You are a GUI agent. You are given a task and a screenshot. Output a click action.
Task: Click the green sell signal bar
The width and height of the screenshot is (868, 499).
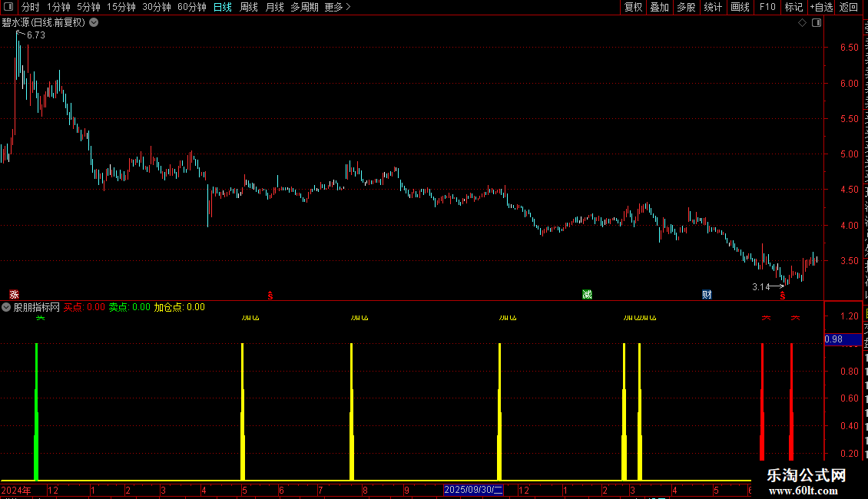pyautogui.click(x=37, y=411)
